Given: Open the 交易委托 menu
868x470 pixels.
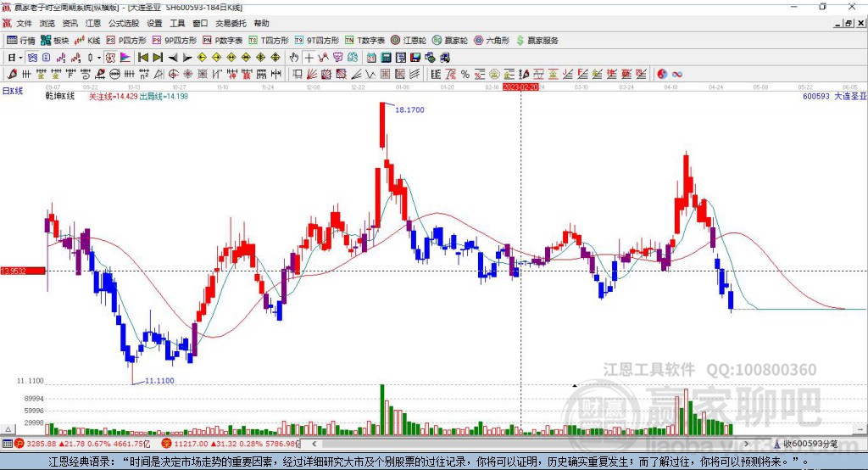Looking at the screenshot, I should coord(231,23).
